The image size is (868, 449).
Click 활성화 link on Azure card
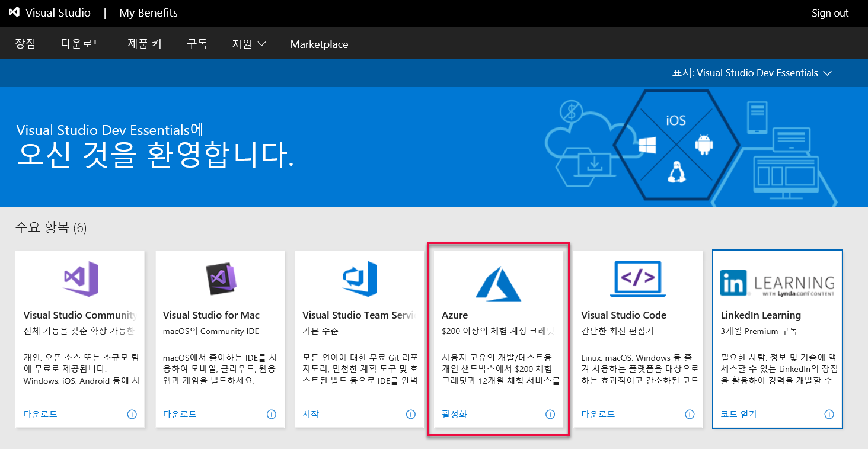454,415
